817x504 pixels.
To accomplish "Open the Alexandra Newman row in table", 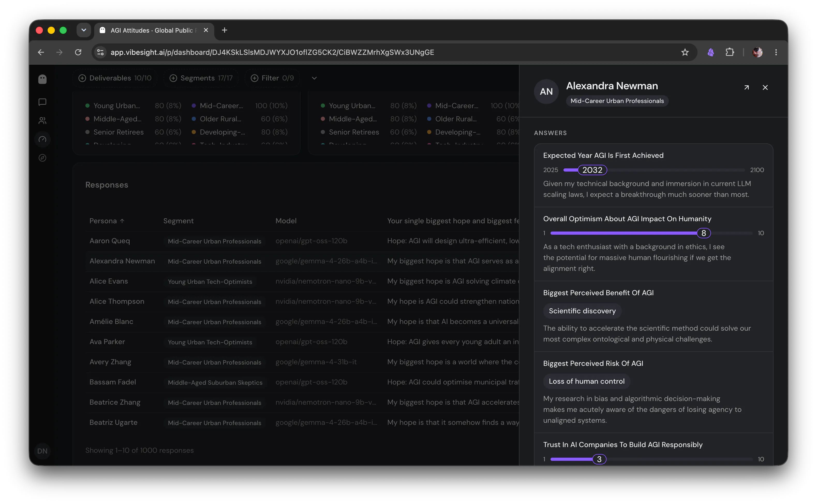I will [302, 261].
